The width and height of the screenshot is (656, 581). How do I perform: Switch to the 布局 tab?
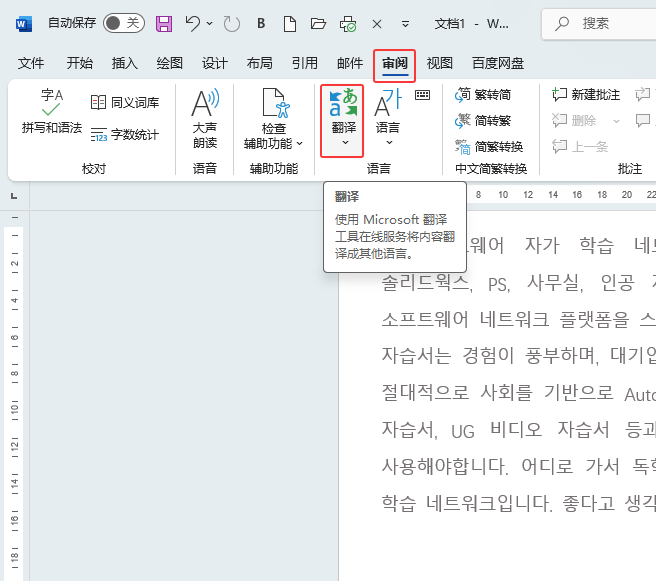click(259, 63)
